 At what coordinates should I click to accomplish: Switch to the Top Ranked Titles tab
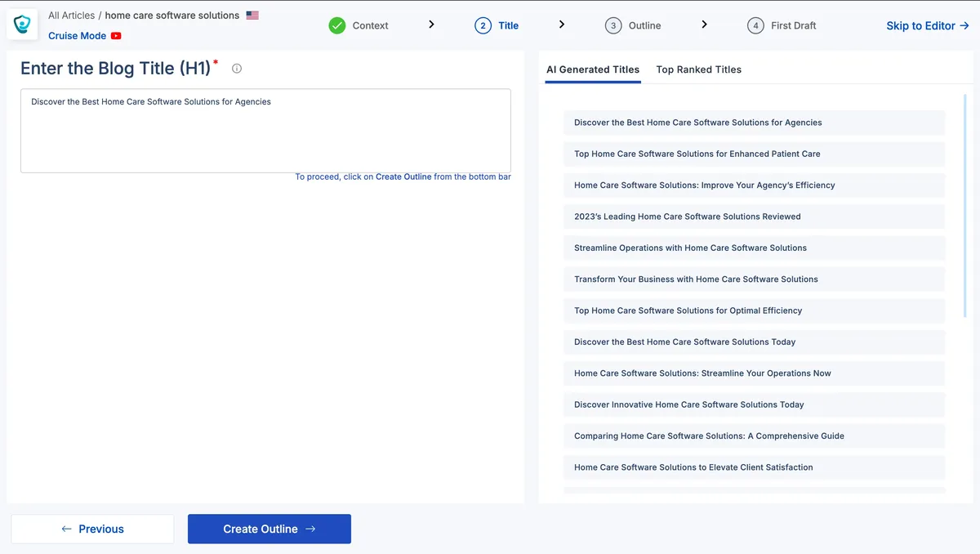click(x=699, y=69)
